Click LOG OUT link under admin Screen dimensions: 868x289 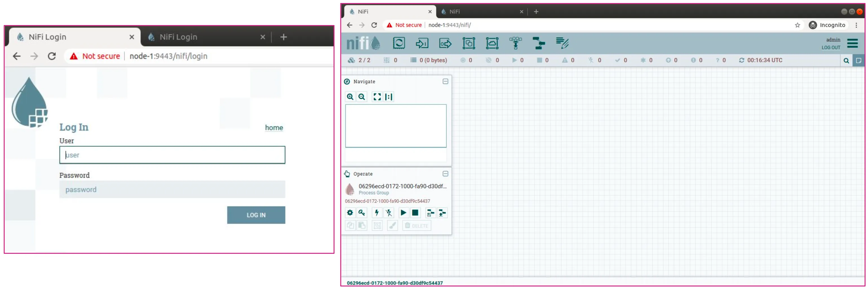[x=831, y=48]
